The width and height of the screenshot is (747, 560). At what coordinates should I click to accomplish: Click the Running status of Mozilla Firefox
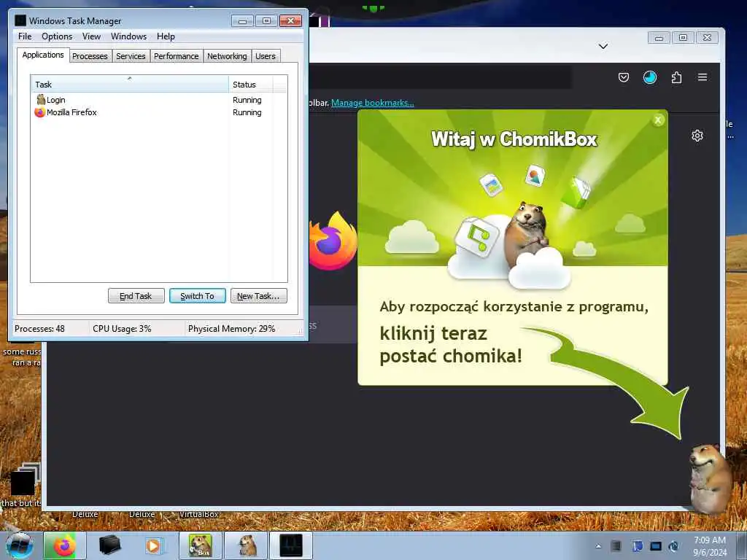coord(247,112)
